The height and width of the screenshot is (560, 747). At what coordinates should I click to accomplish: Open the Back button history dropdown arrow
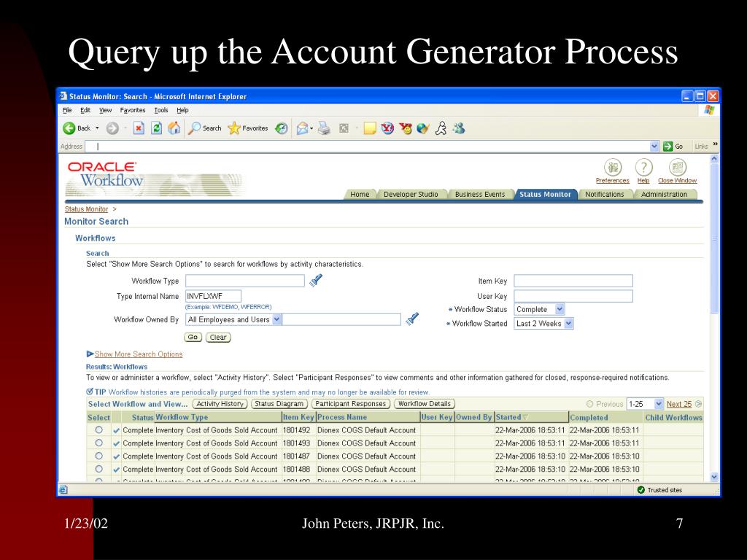point(97,128)
